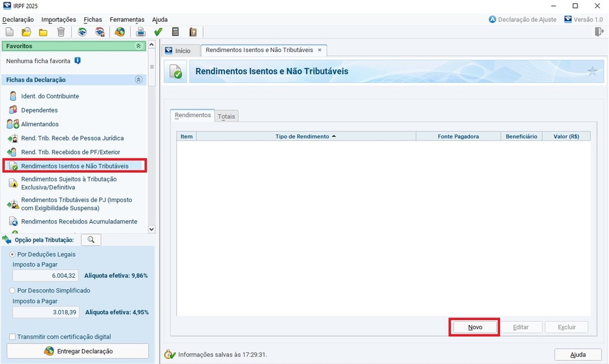Click the help book question mark icon
The height and width of the screenshot is (364, 609).
tap(193, 32)
